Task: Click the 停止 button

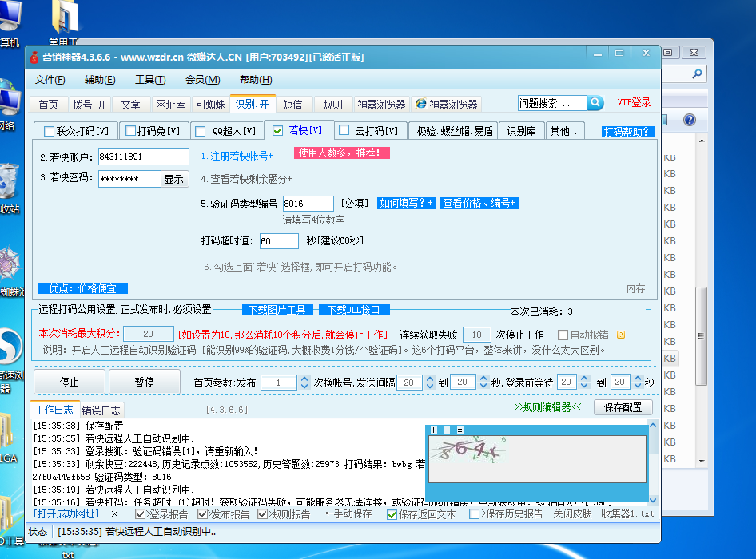Action: coord(68,382)
